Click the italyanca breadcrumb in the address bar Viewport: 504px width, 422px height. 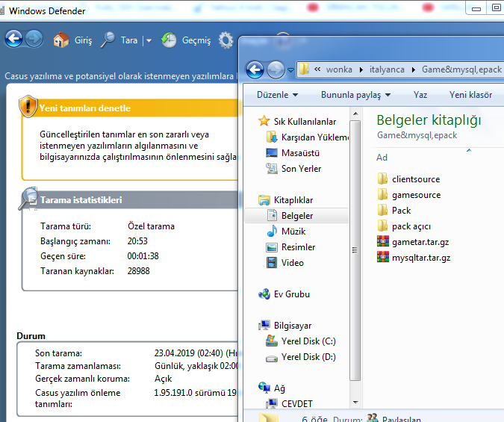(387, 69)
